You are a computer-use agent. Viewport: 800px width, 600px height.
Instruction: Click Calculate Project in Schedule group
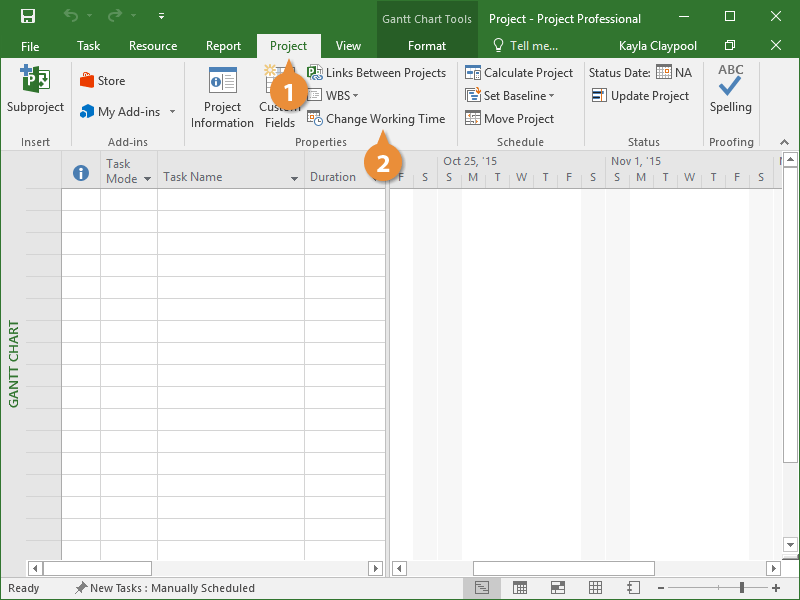tap(519, 73)
